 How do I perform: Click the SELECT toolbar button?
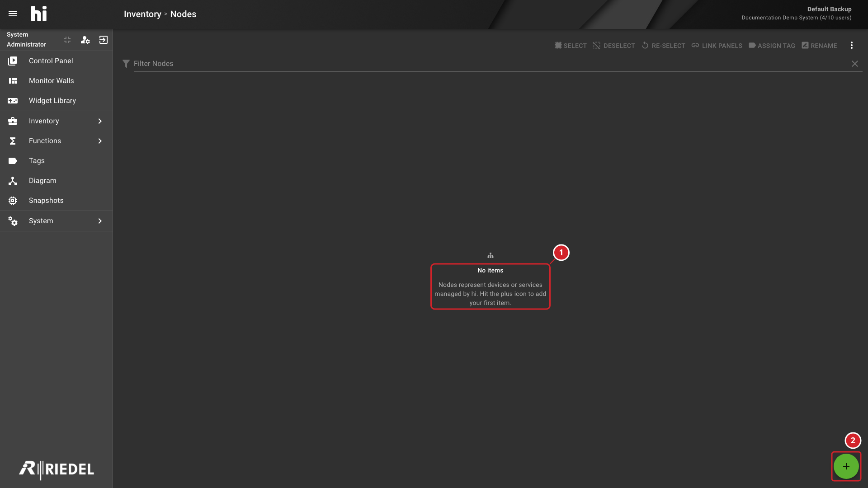pos(571,46)
